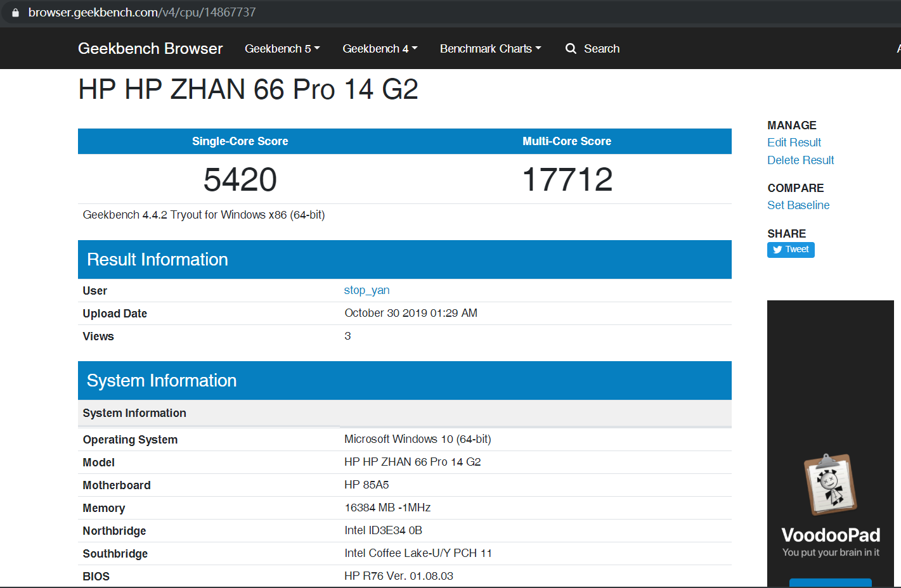Click the page title HP ZHAN 66 Pro 14 G2
This screenshot has height=588, width=901.
coord(248,89)
